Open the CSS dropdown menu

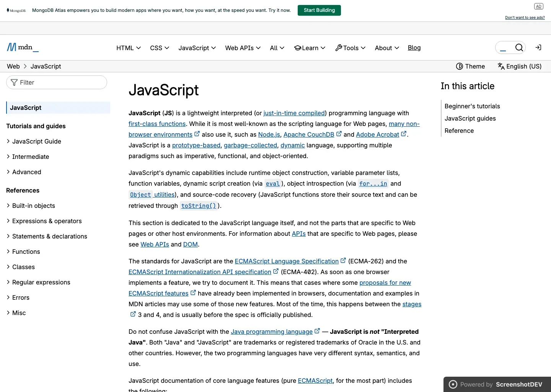pos(160,48)
